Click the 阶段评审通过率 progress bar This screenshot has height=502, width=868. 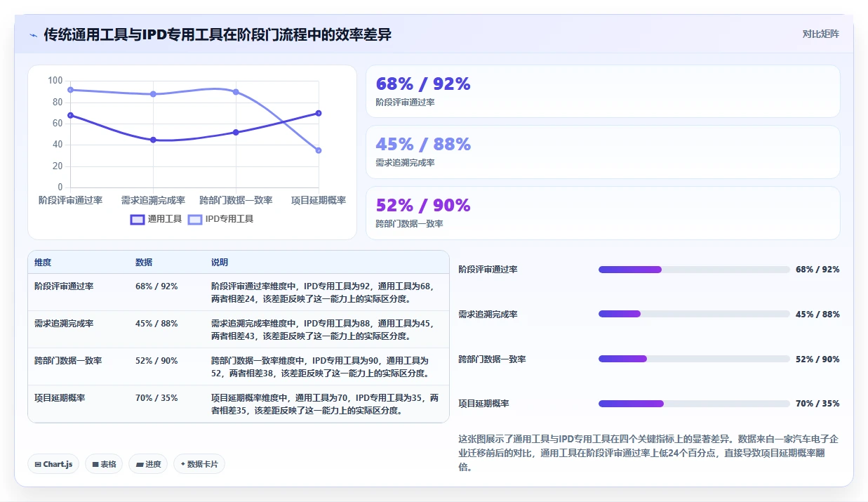coord(694,270)
